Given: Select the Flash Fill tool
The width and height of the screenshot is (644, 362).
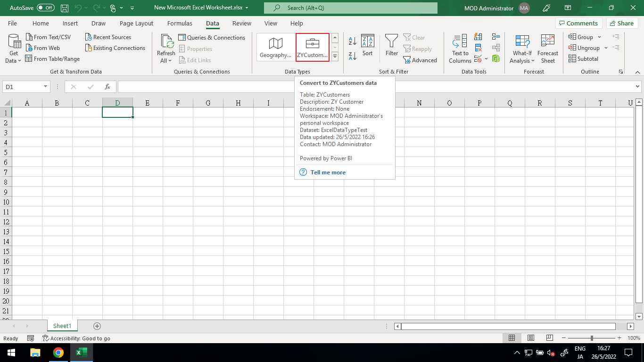Looking at the screenshot, I should pyautogui.click(x=478, y=37).
